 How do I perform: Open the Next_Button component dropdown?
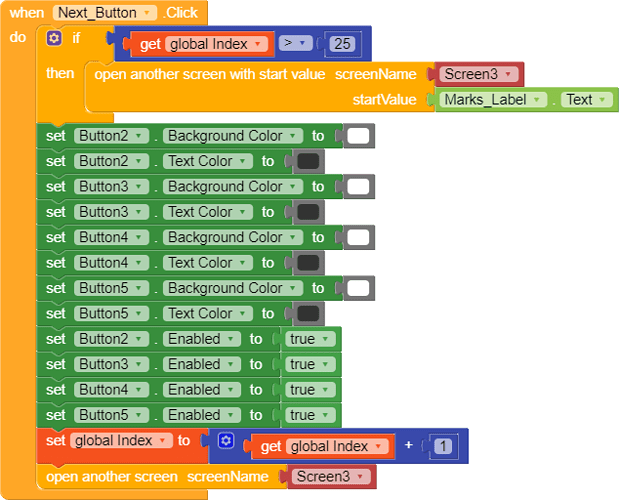click(105, 13)
